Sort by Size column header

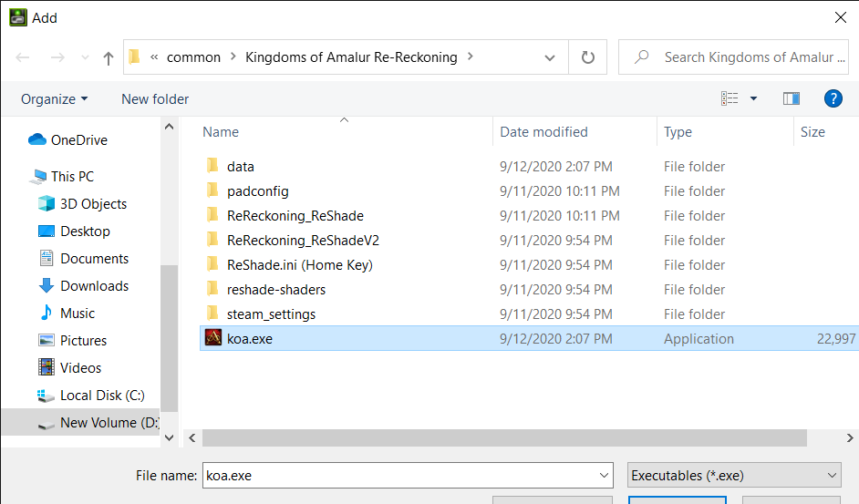(x=812, y=132)
